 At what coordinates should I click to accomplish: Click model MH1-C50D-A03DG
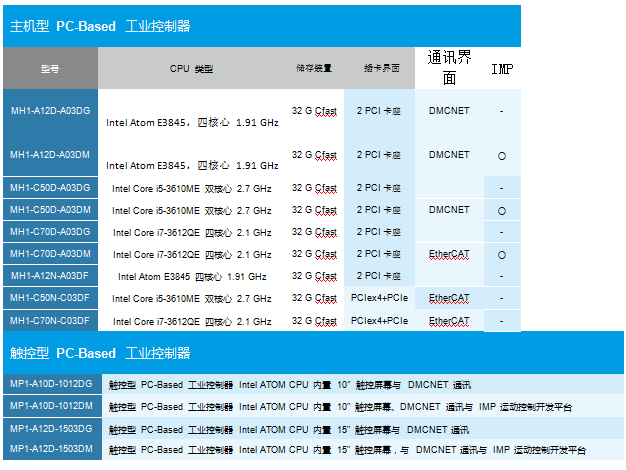pyautogui.click(x=50, y=188)
